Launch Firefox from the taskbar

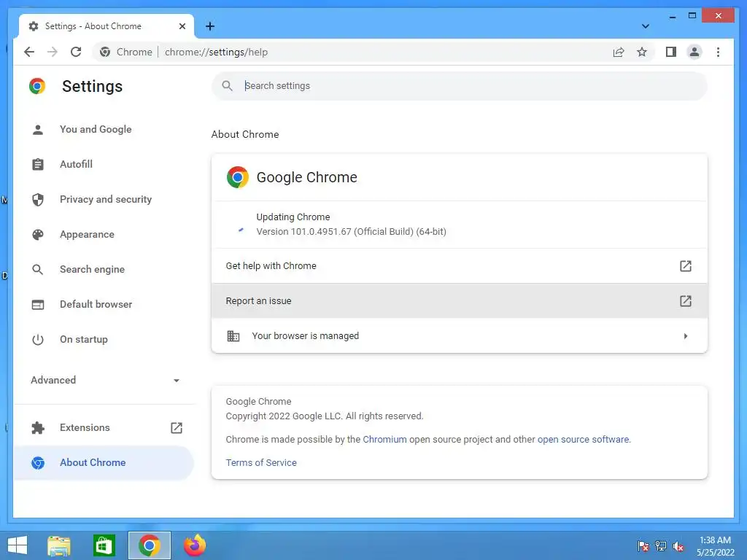coord(194,545)
